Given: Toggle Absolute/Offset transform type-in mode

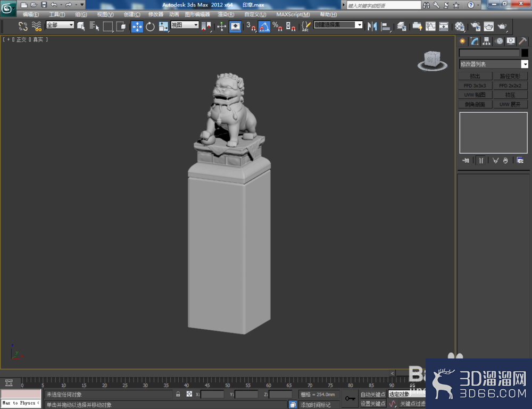Looking at the screenshot, I should pyautogui.click(x=189, y=394).
